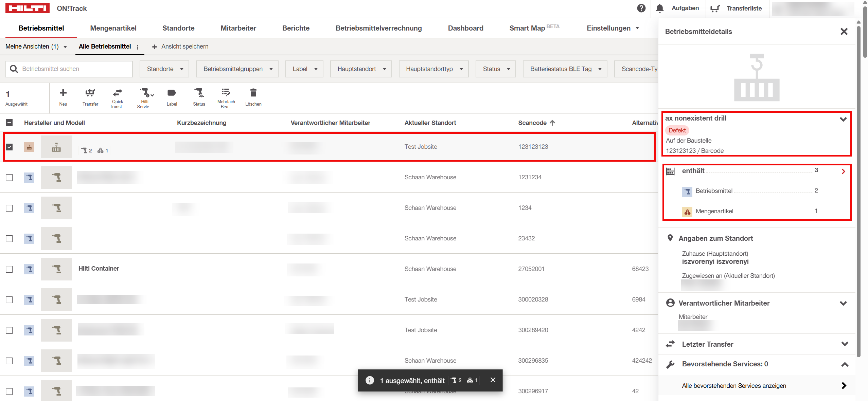
Task: Open the Transferliste cart icon
Action: 715,8
